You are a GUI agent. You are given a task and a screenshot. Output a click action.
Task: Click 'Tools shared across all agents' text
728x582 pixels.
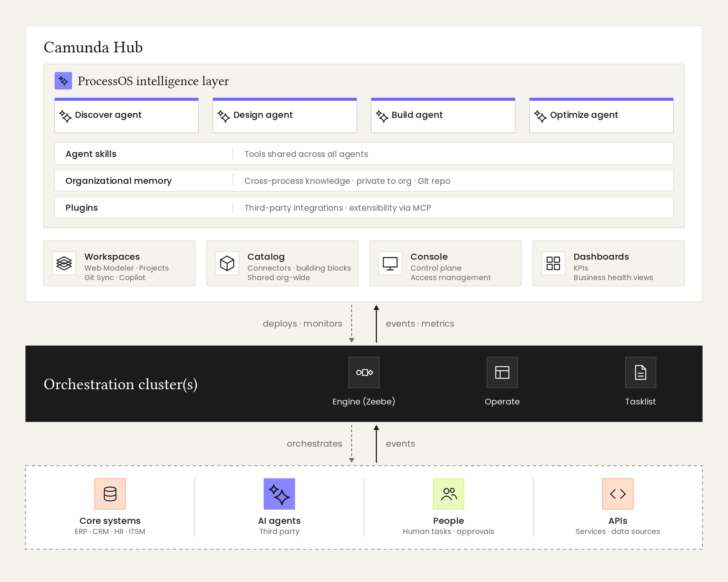(306, 154)
